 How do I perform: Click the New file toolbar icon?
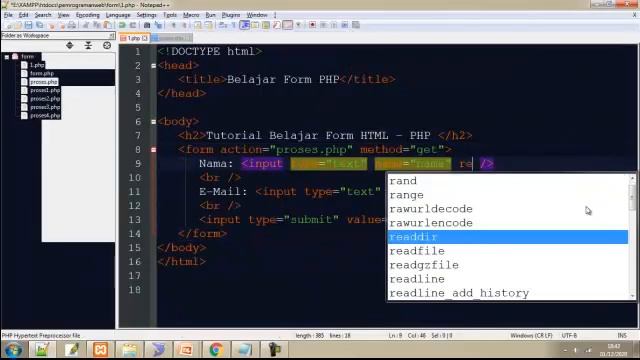tap(9, 25)
